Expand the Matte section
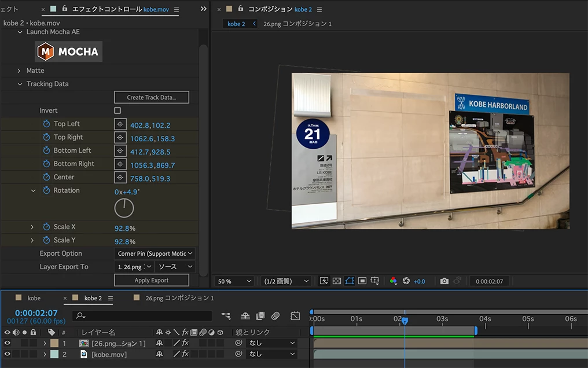 click(x=19, y=71)
